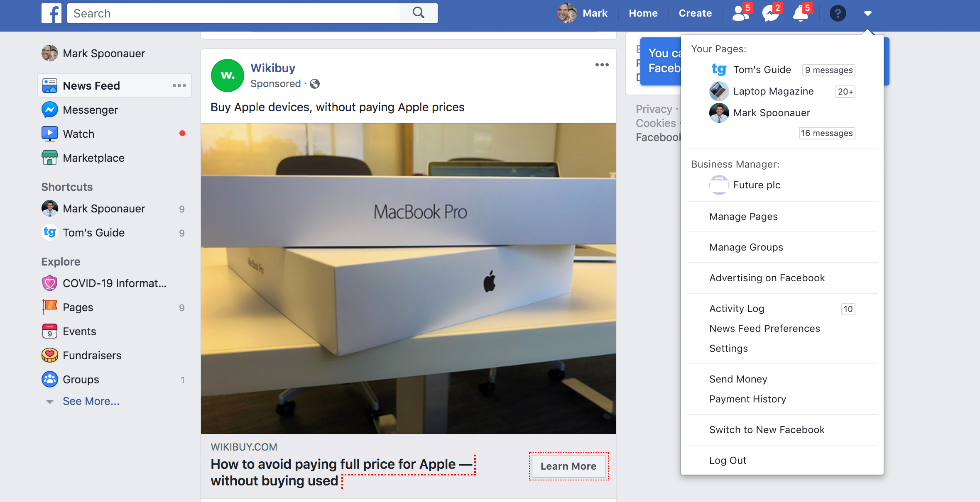
Task: Click the Fundraisers coin icon
Action: (50, 355)
